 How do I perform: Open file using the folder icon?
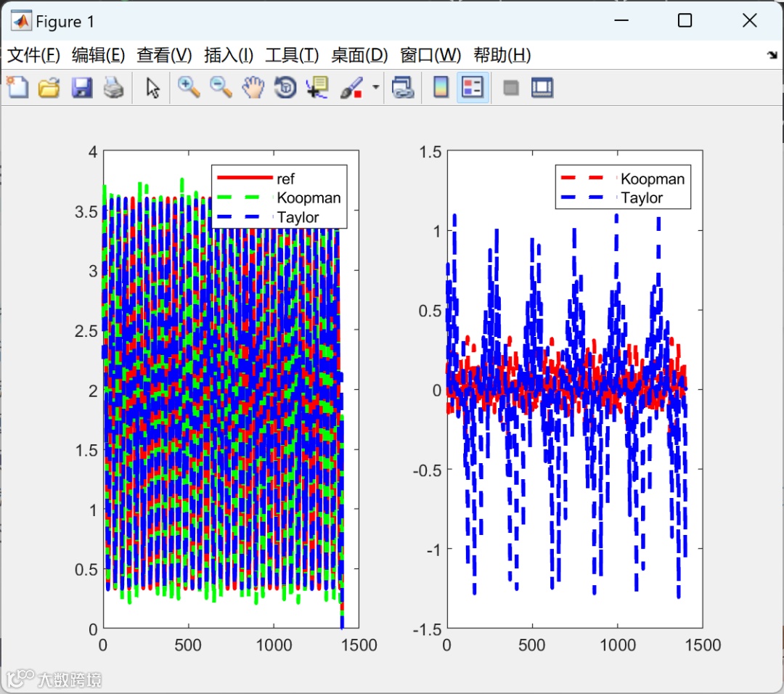(49, 88)
